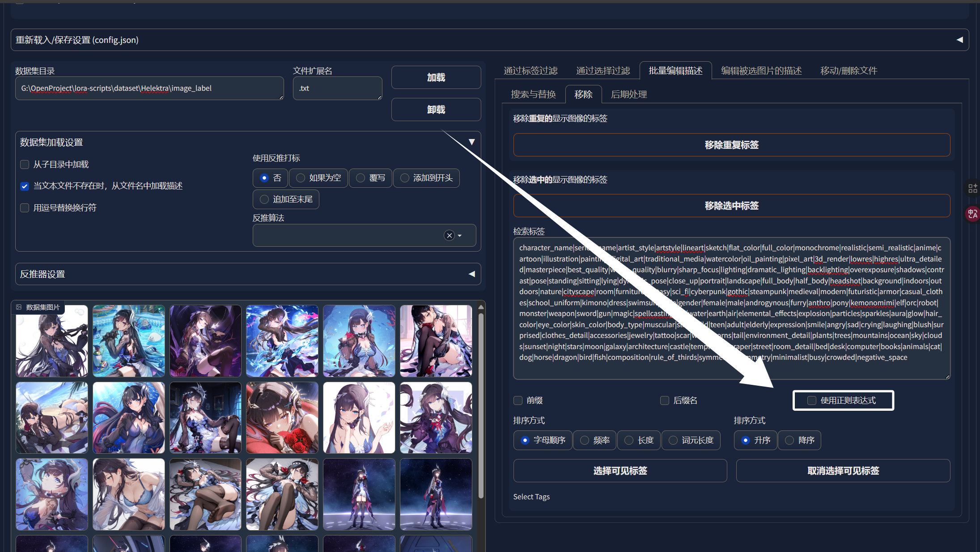The image size is (980, 552).
Task: Open the 反推算法 dropdown arrow
Action: 460,236
